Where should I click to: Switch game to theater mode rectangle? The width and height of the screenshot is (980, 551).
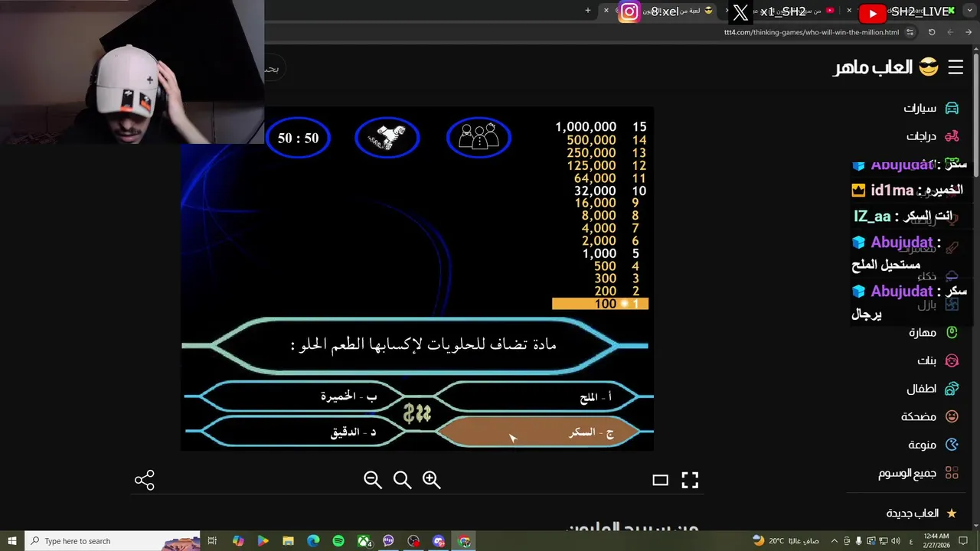[x=660, y=480]
